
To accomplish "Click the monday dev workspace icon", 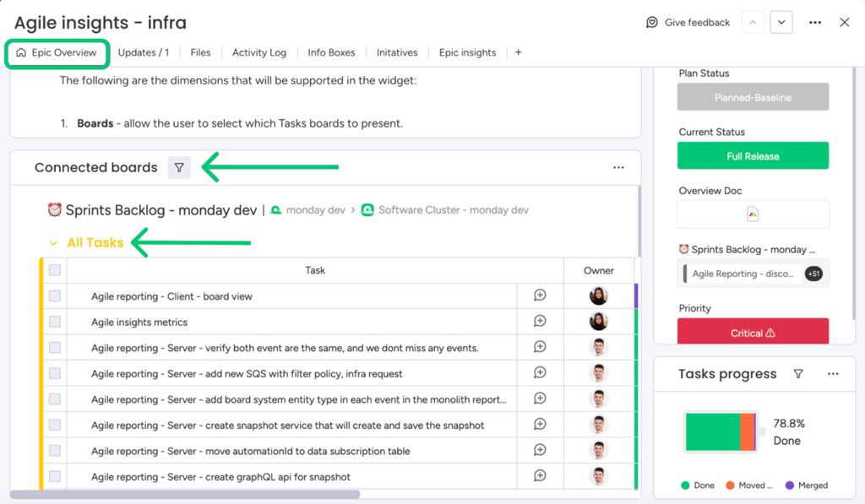I will click(276, 210).
